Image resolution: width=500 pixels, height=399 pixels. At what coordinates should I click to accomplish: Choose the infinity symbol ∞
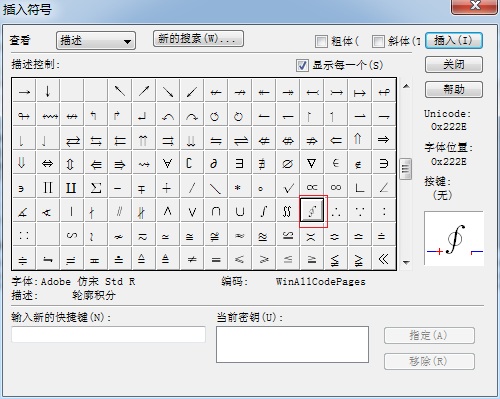(x=336, y=187)
